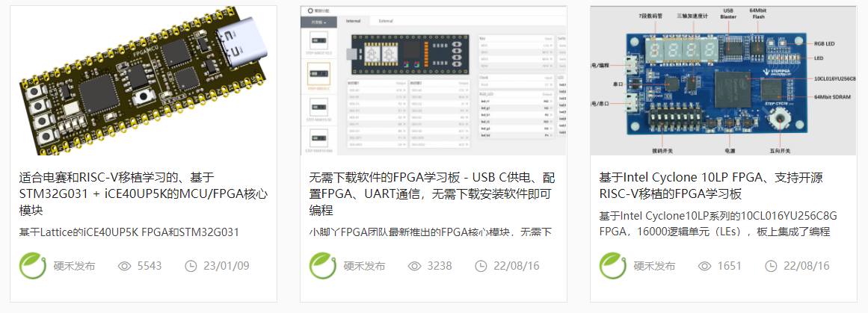This screenshot has height=313, width=868.
Task: Click the green leaf avatar on second card
Action: tap(323, 266)
